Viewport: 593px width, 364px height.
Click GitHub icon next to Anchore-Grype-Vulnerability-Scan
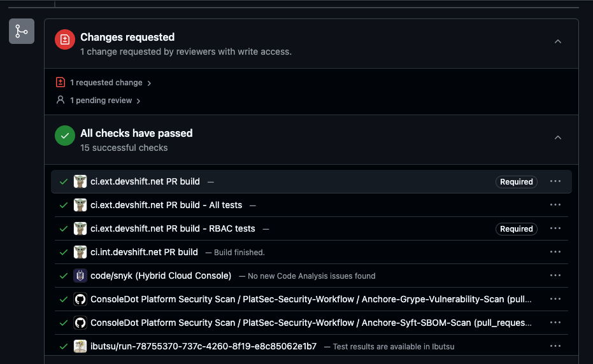coord(80,299)
